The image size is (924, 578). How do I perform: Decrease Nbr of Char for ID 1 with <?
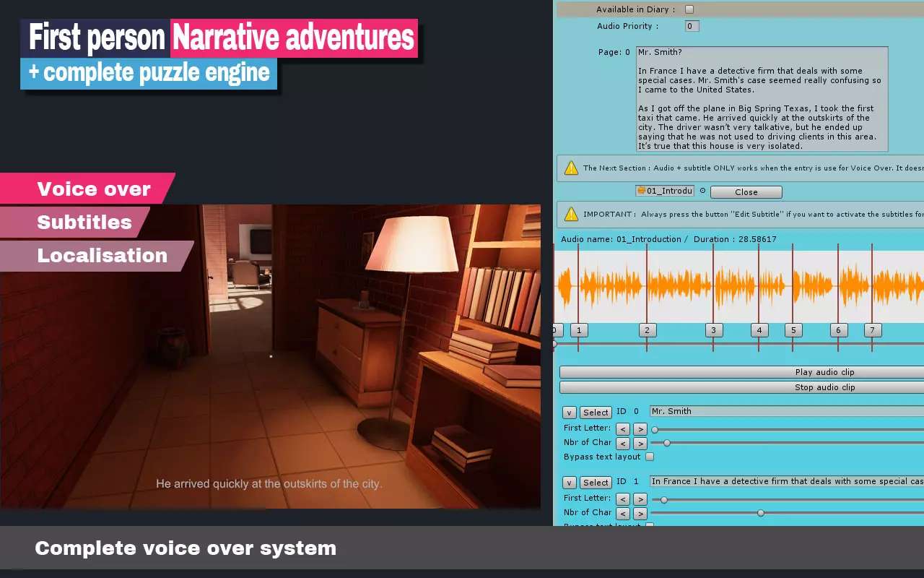[623, 514]
